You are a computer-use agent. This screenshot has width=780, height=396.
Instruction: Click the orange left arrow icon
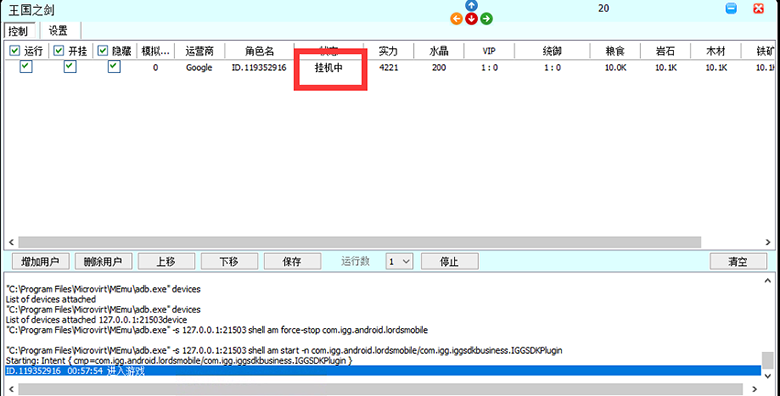[456, 19]
